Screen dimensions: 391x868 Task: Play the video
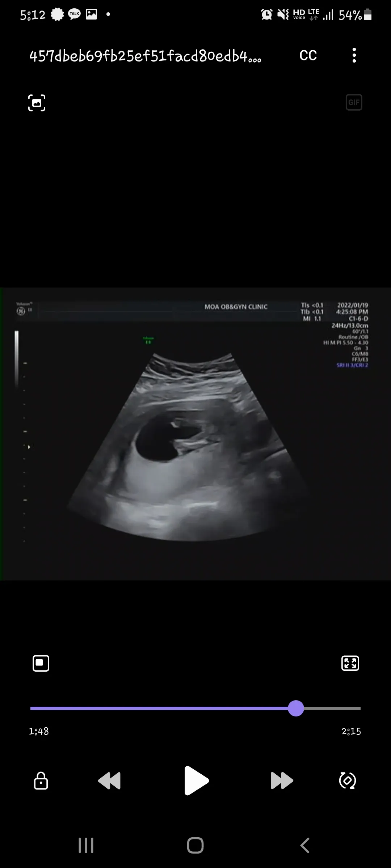point(196,780)
